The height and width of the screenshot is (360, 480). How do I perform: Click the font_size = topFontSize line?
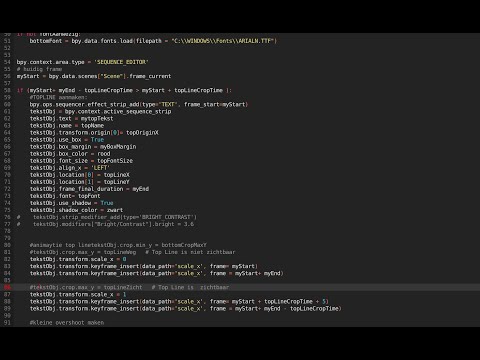[81, 160]
